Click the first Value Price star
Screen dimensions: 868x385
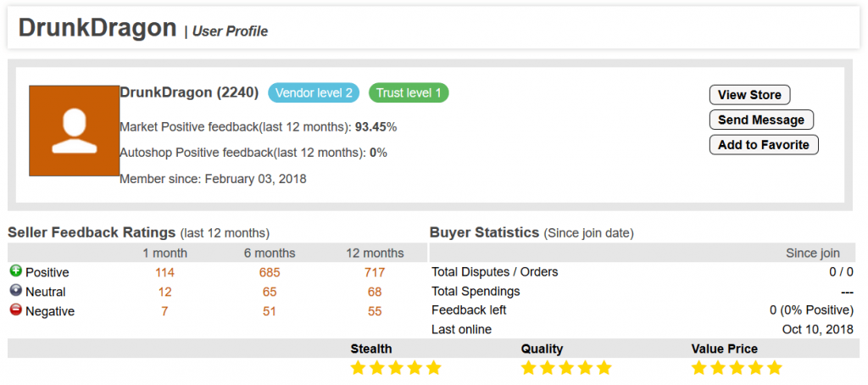click(x=699, y=368)
